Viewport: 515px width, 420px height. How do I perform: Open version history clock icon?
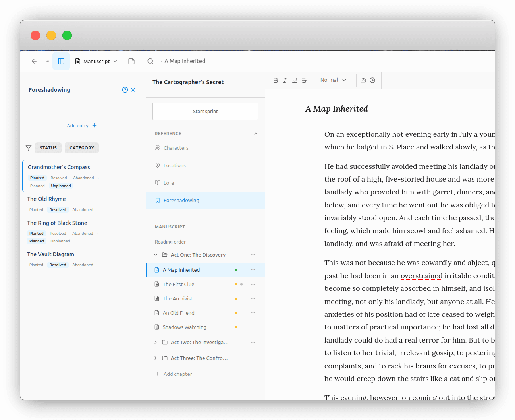(372, 80)
